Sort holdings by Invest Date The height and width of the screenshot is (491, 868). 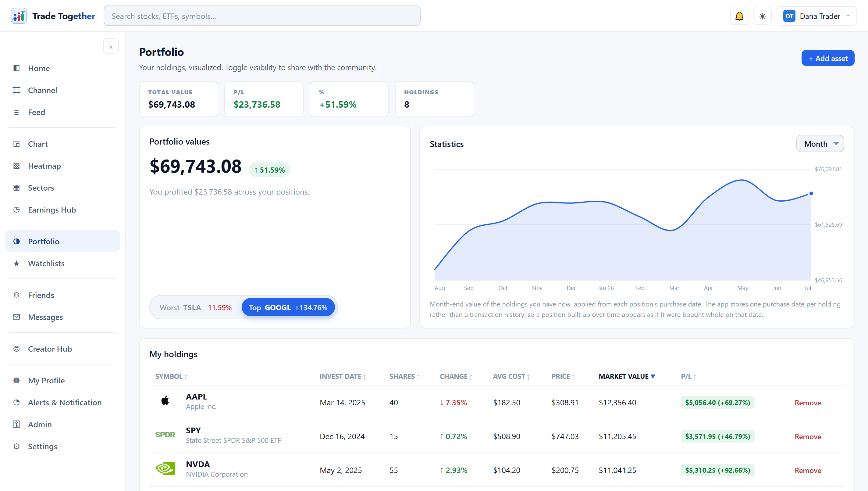tap(343, 376)
